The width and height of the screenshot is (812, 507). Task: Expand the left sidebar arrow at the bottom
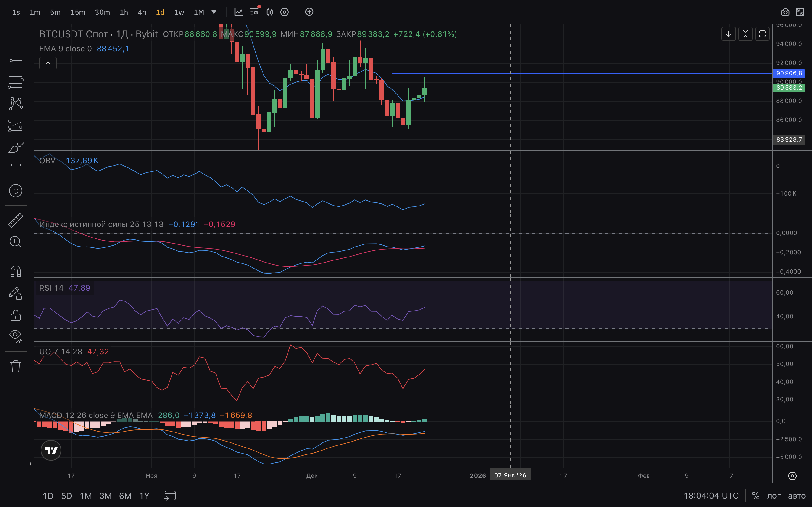31,464
